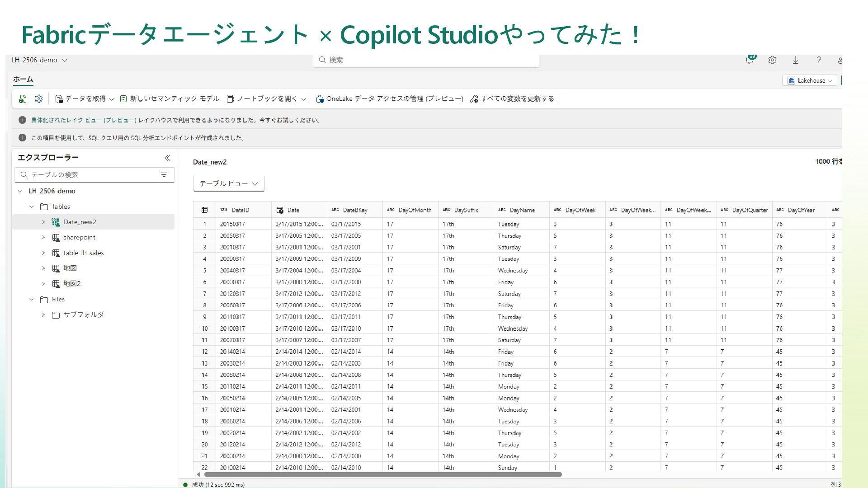Expand the table_lh_sales node
The height and width of the screenshot is (488, 868).
[x=43, y=253]
